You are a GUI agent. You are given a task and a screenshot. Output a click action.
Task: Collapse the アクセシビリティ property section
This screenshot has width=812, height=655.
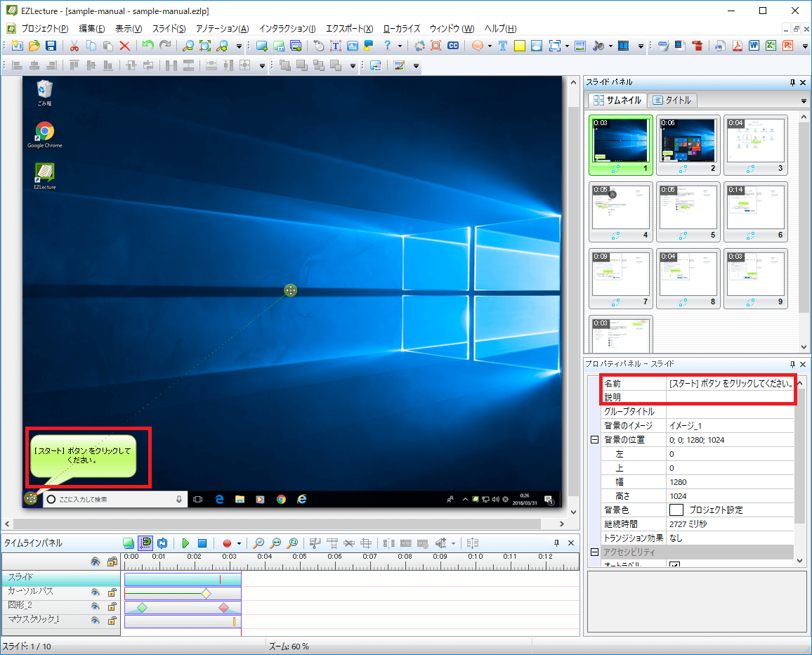594,552
